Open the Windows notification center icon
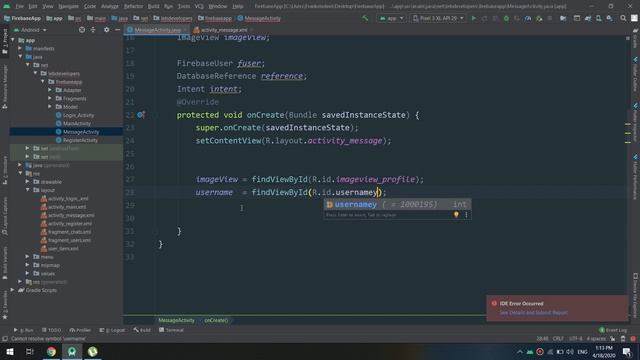The image size is (640, 360). (627, 351)
